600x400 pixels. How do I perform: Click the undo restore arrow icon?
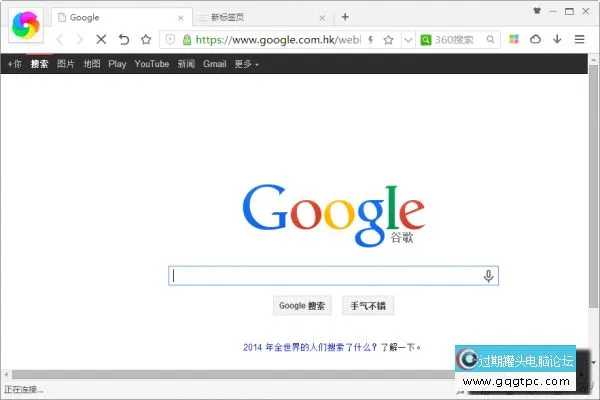124,39
